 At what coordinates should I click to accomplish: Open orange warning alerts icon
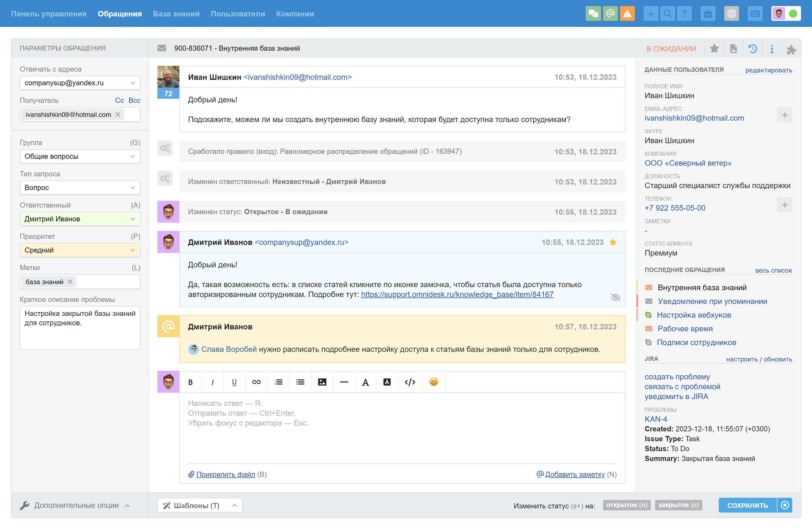pyautogui.click(x=627, y=14)
